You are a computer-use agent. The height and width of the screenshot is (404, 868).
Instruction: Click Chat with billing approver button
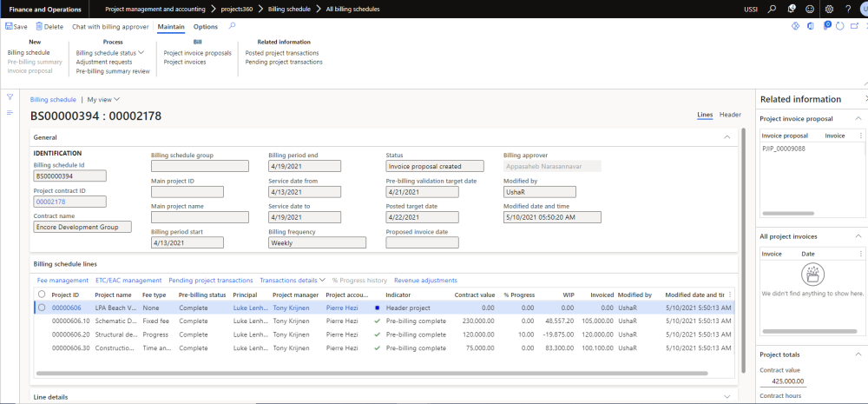pos(109,27)
